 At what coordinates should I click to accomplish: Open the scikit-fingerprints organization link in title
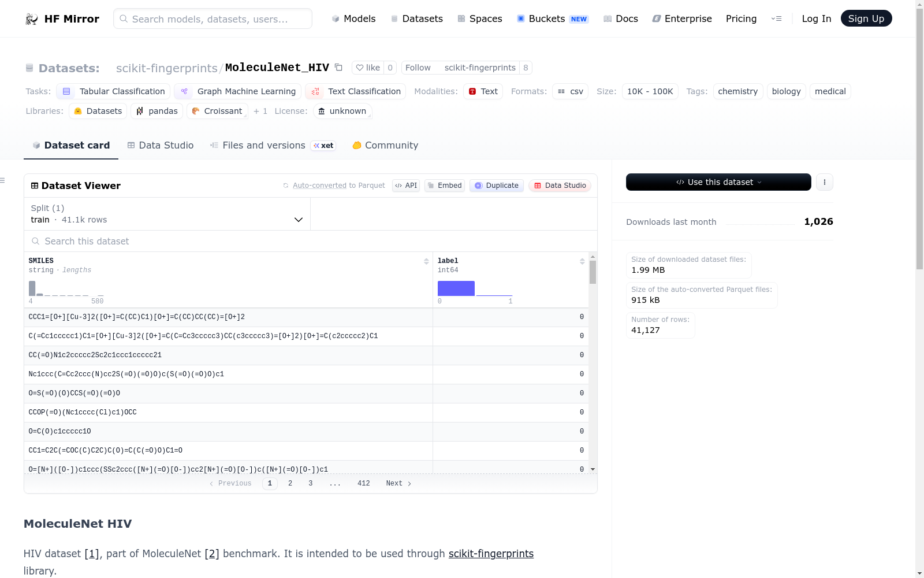[x=166, y=68]
